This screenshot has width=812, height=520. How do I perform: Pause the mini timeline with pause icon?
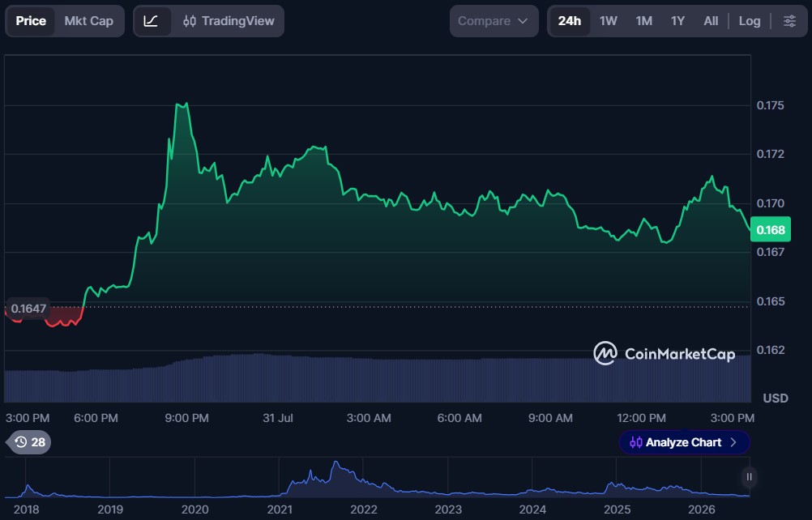[749, 476]
